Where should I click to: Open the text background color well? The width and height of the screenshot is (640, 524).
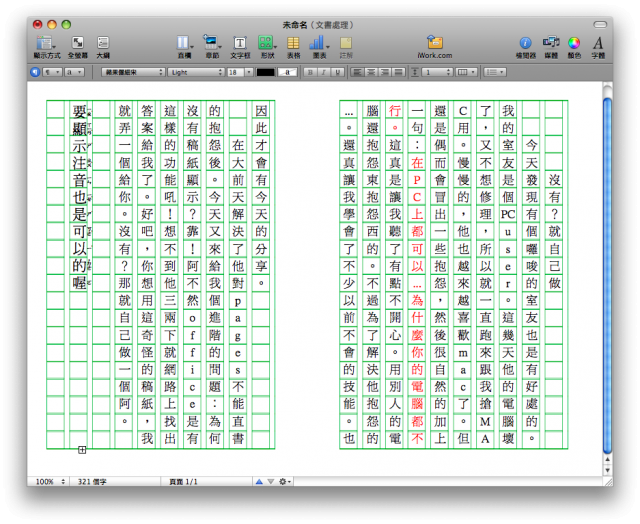(x=287, y=72)
